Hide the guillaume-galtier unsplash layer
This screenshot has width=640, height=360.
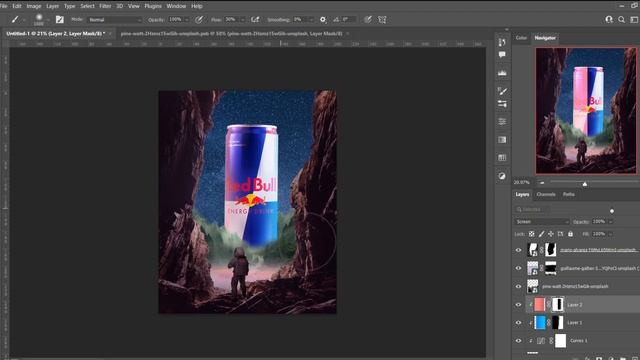[x=518, y=268]
